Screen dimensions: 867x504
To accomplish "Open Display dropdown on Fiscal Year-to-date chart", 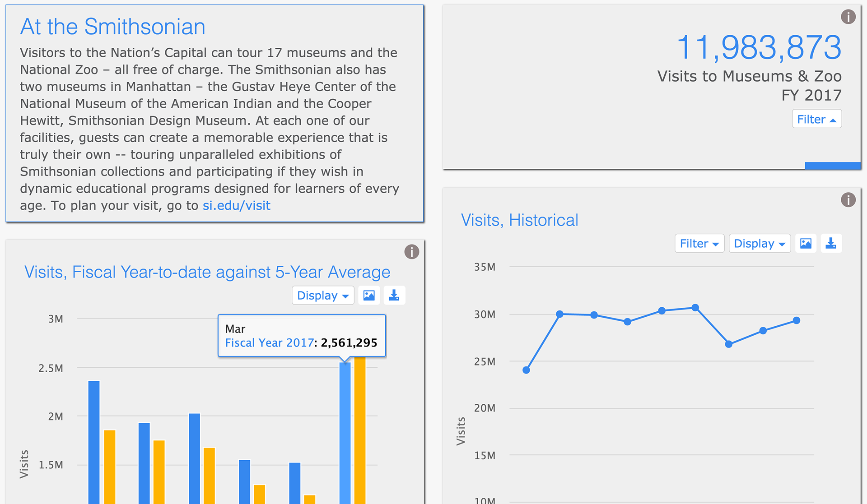I will tap(323, 296).
